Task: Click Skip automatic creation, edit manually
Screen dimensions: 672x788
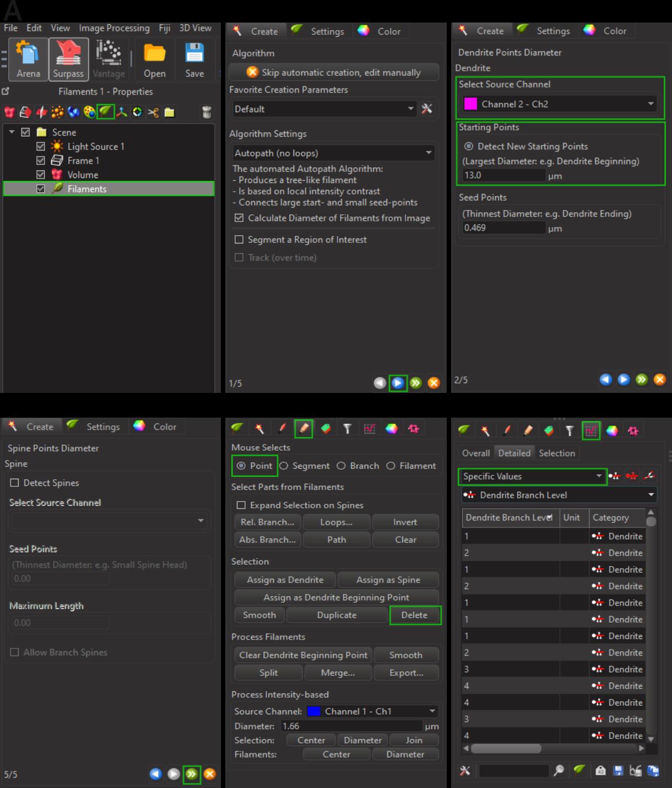Action: point(334,72)
